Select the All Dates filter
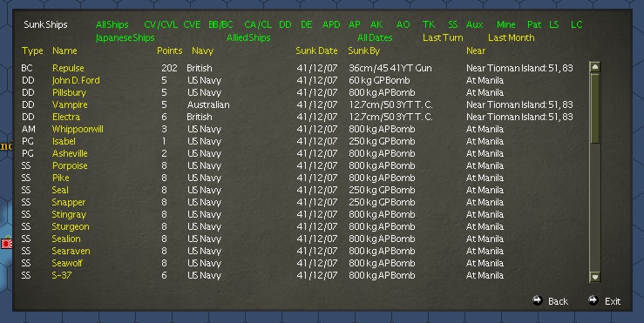This screenshot has height=323, width=644. pos(375,37)
